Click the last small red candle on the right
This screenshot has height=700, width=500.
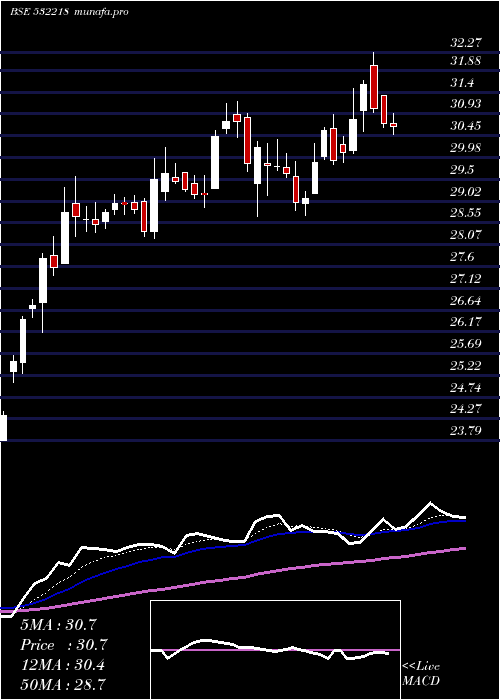pyautogui.click(x=393, y=125)
